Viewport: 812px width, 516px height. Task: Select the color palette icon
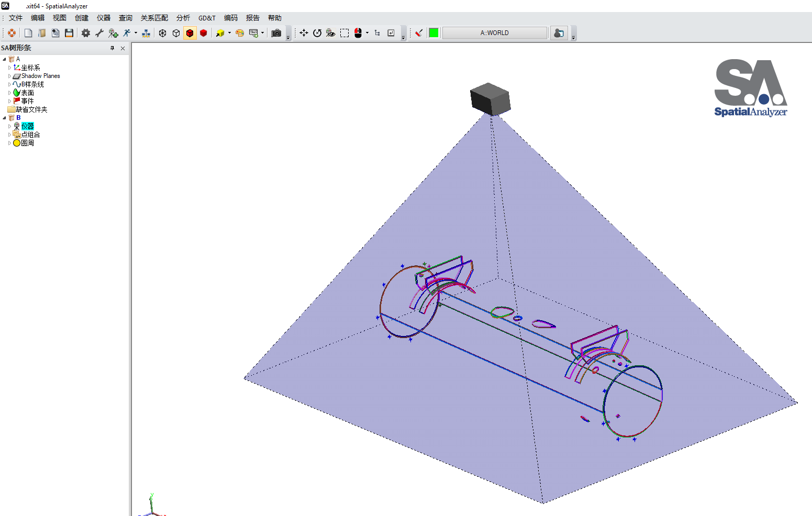click(x=240, y=33)
